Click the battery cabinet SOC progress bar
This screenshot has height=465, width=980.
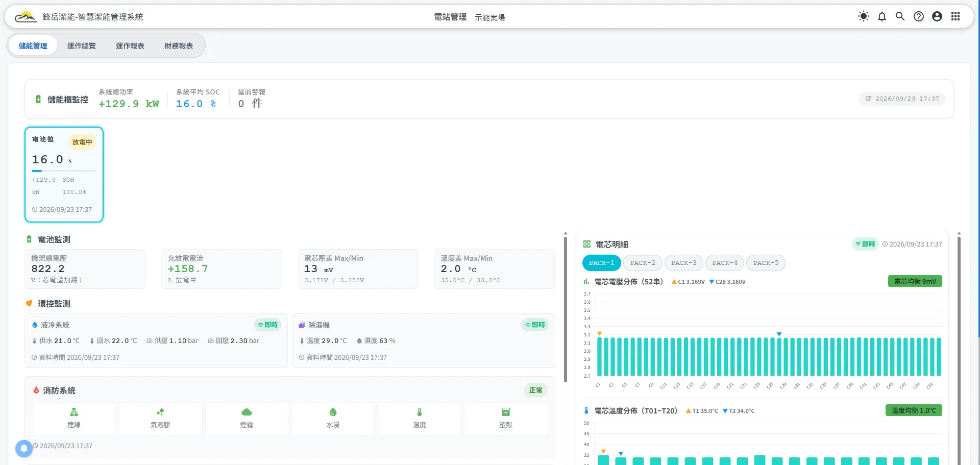tap(64, 170)
